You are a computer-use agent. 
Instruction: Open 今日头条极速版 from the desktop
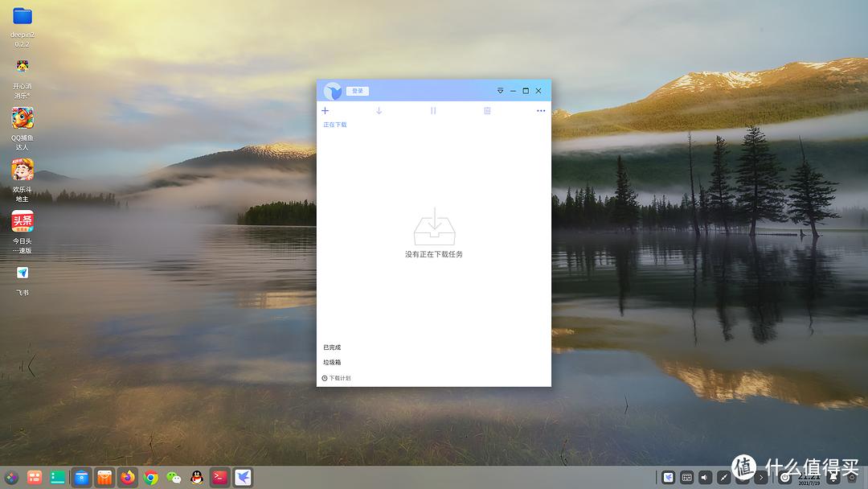click(x=22, y=221)
